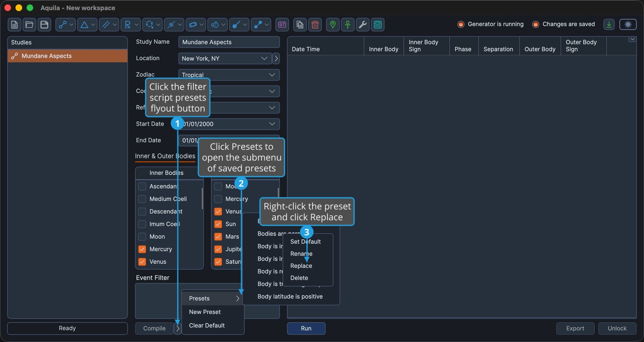This screenshot has width=644, height=342.
Task: Save the workspace using the floppy disk icon
Action: tap(44, 25)
